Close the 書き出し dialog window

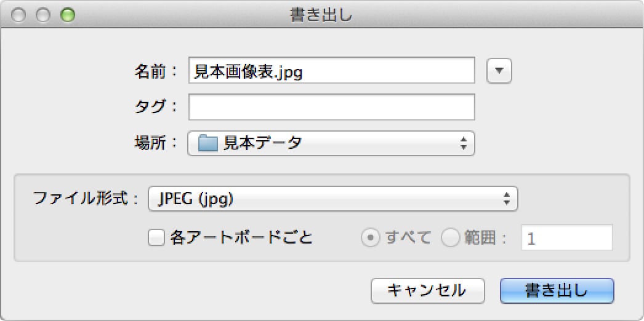tap(19, 15)
